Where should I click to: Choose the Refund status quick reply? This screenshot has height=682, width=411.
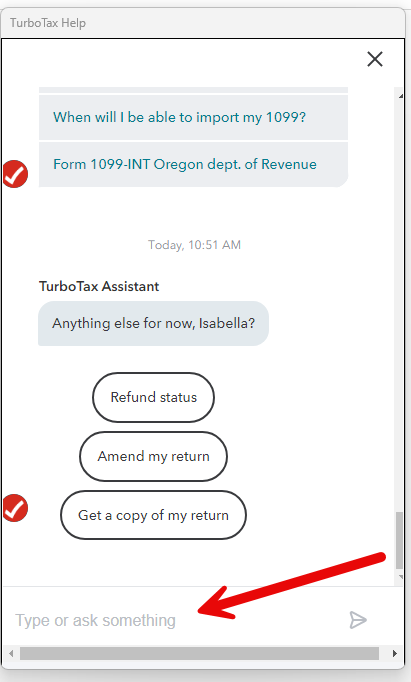pos(154,397)
